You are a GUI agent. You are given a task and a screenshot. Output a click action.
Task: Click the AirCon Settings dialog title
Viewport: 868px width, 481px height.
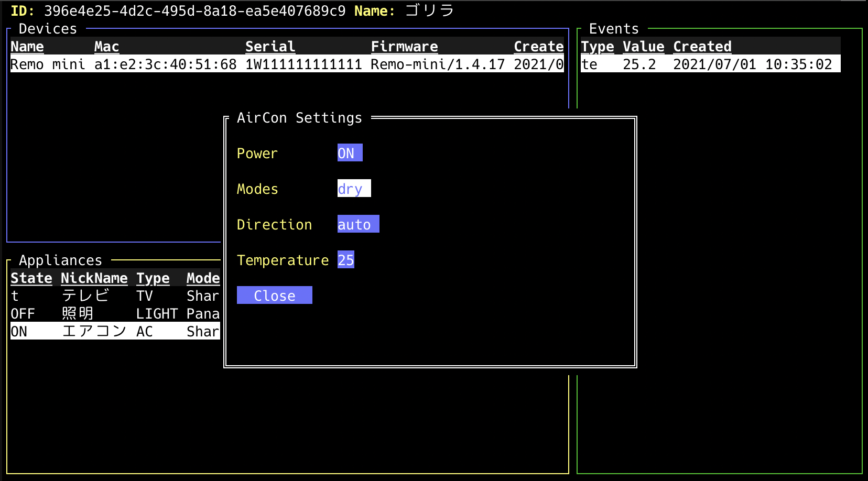click(x=299, y=117)
